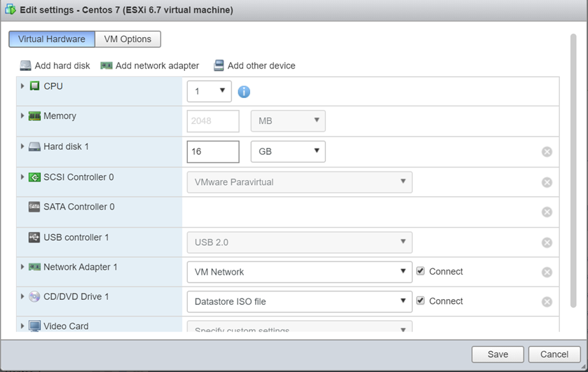Screen dimensions: 588x372
Task: Click the Network Adapter 1 label
Action: [81, 267]
